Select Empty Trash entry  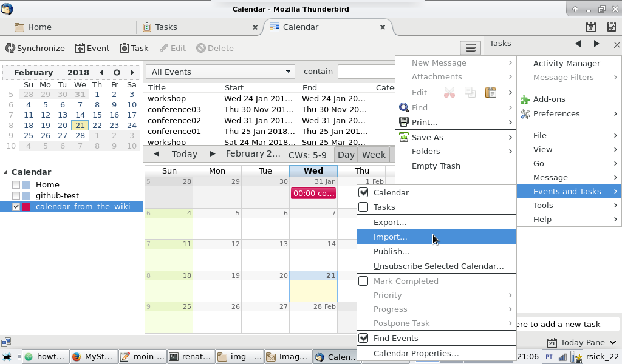point(456,166)
